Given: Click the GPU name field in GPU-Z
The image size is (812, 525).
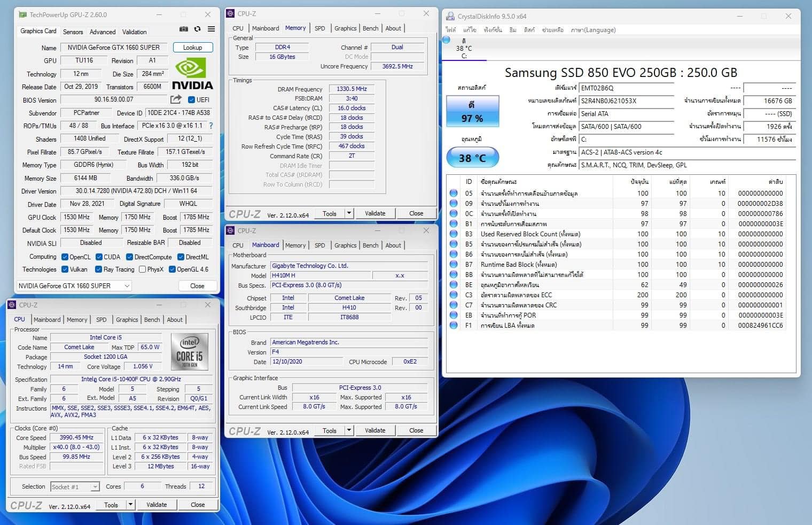Looking at the screenshot, I should 114,48.
